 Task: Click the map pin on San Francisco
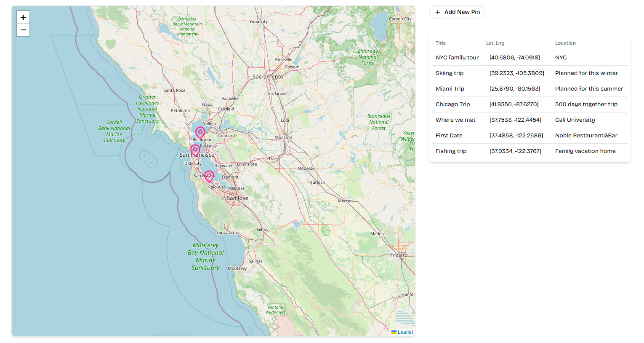[195, 150]
